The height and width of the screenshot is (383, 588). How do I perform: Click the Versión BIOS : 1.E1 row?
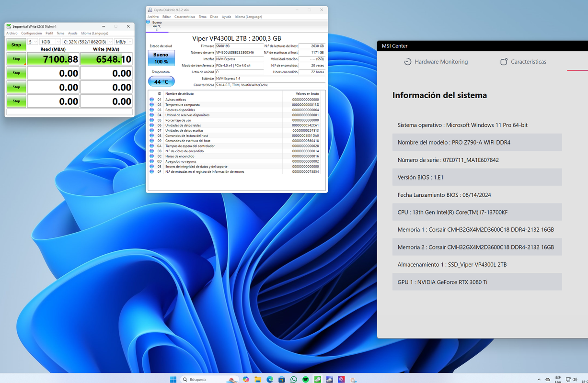tap(477, 177)
